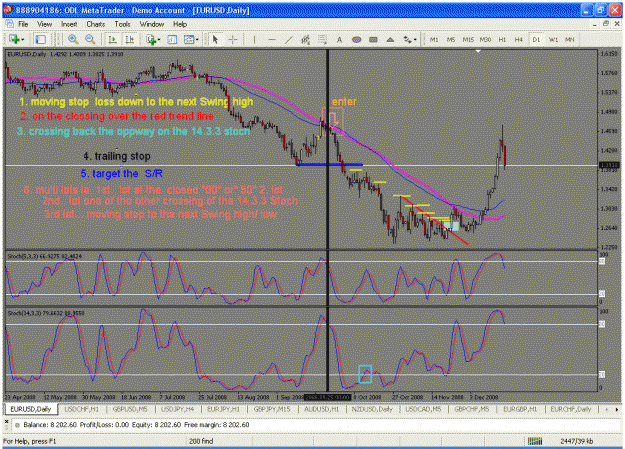Switch to the GBPCHF,M5 chart tab

pos(472,409)
